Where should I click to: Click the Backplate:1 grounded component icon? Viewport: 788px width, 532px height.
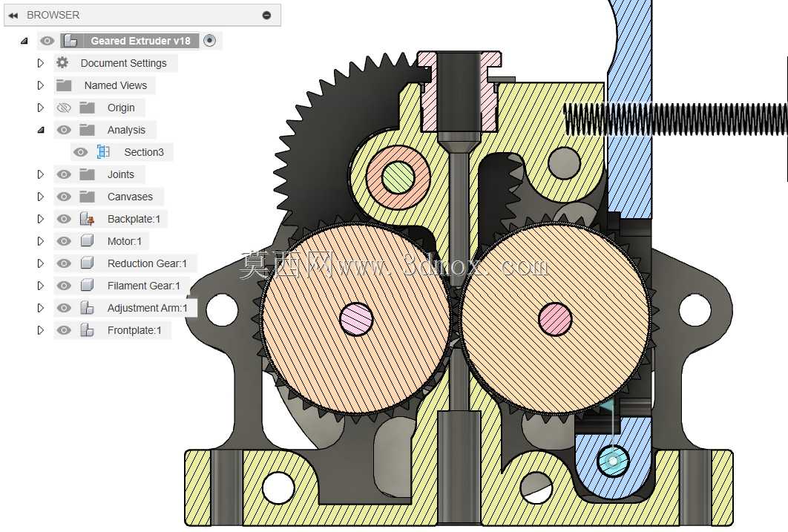(87, 219)
